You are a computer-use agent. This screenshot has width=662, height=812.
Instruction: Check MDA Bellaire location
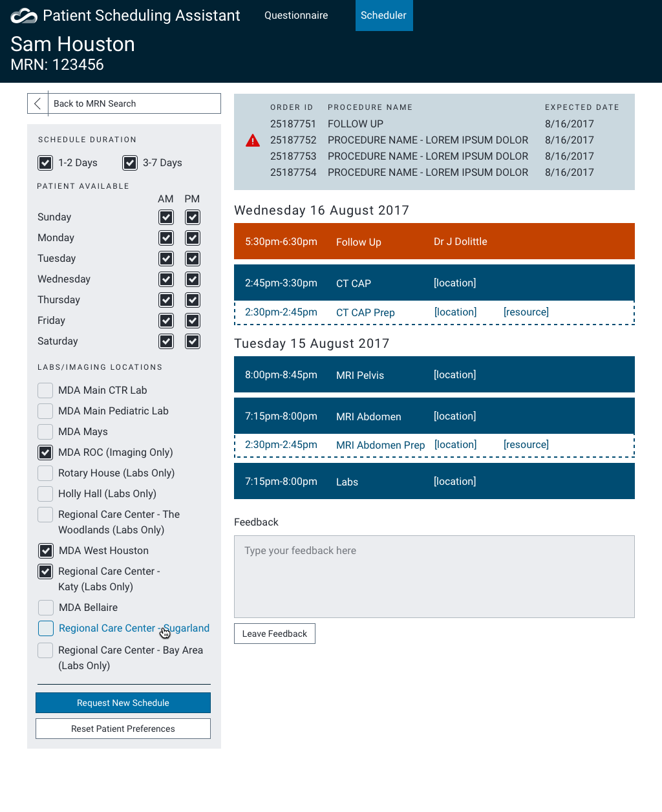46,608
